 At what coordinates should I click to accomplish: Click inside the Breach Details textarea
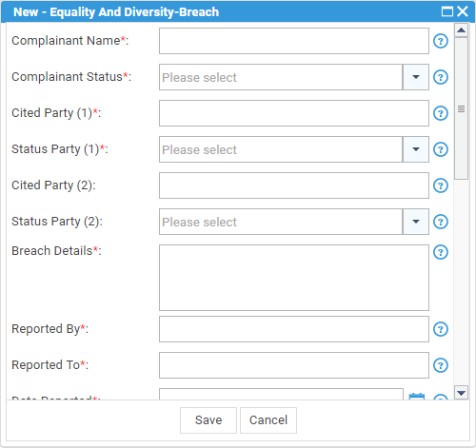tap(294, 278)
